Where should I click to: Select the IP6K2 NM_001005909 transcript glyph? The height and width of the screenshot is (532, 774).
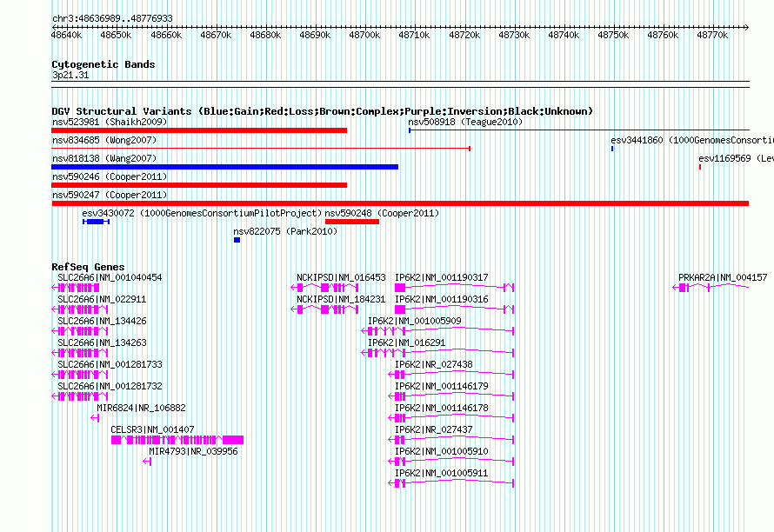coord(437,331)
